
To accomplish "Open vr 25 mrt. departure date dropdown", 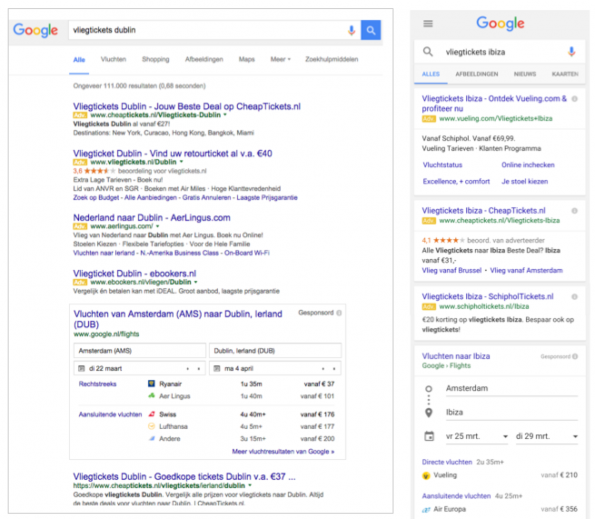I will point(477,436).
